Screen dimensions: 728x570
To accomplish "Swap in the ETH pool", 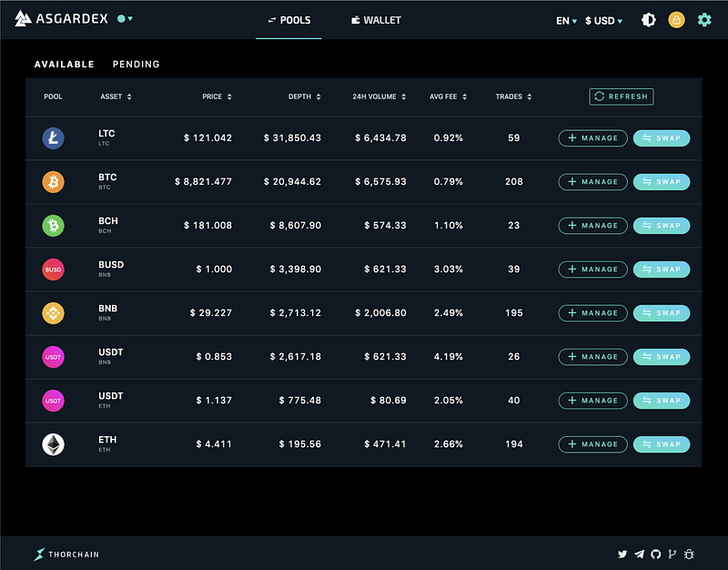I will click(662, 444).
